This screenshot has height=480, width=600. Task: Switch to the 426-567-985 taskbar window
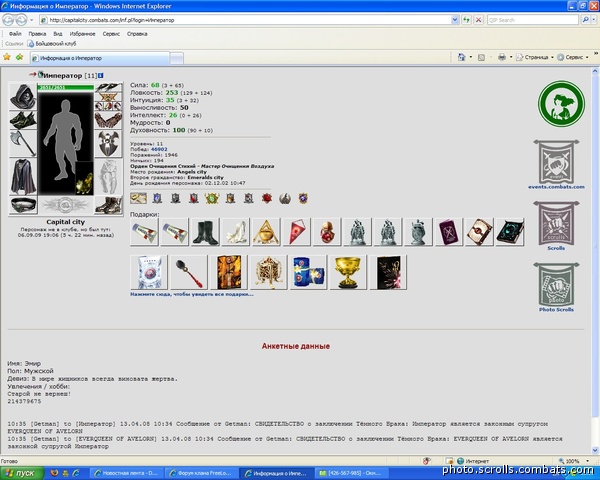pyautogui.click(x=351, y=473)
